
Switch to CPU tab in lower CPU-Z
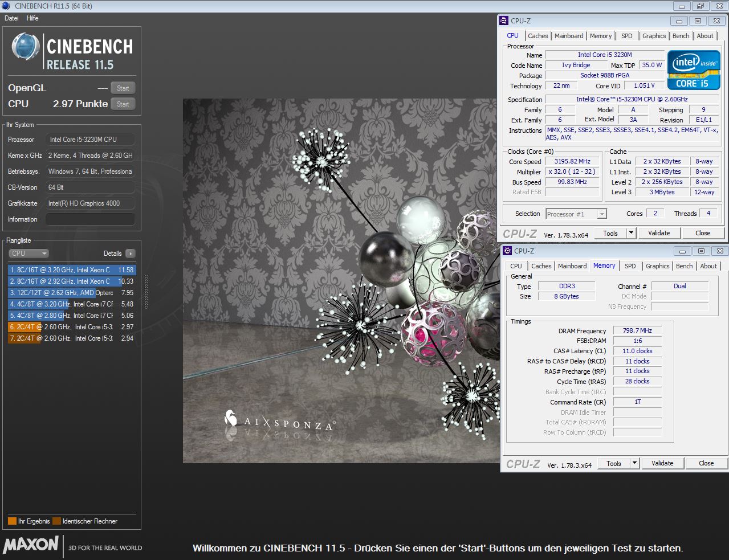516,266
